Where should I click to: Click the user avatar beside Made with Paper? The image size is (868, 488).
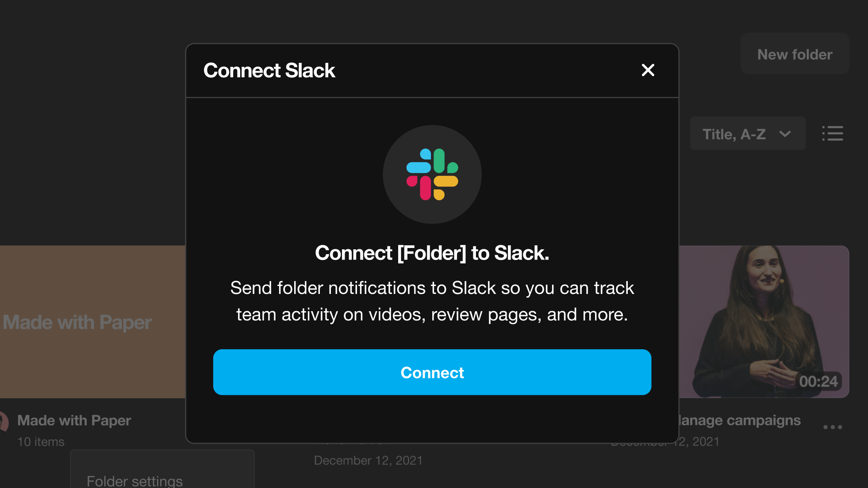coord(4,422)
